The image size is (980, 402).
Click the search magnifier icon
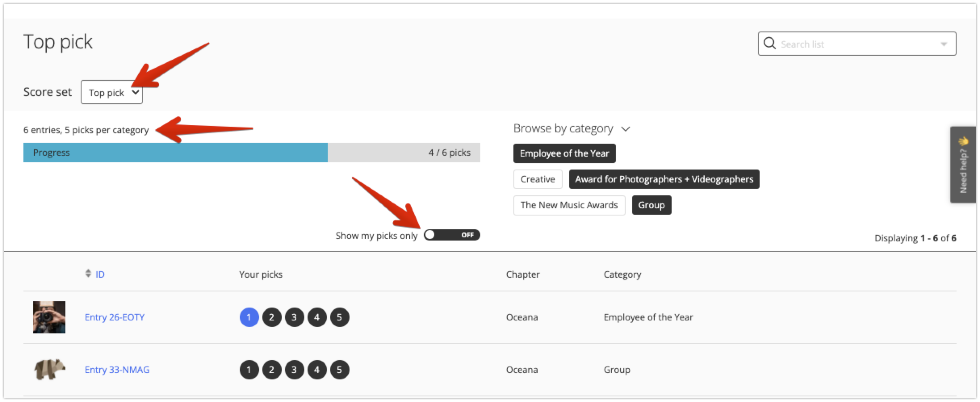(770, 44)
